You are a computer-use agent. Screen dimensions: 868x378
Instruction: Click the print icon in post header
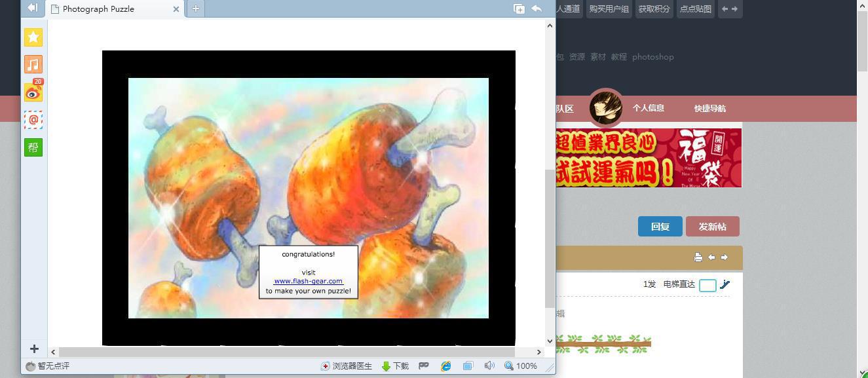698,257
